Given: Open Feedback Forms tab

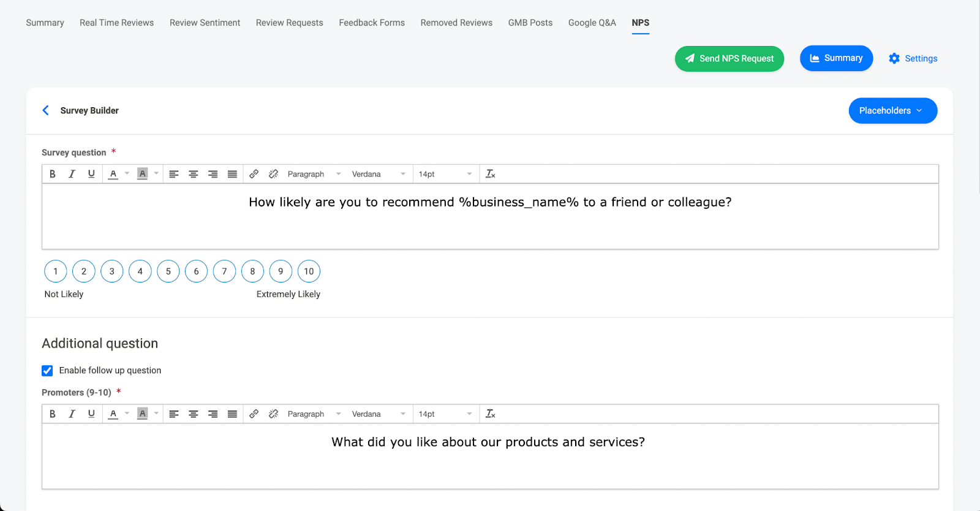Looking at the screenshot, I should click(372, 23).
